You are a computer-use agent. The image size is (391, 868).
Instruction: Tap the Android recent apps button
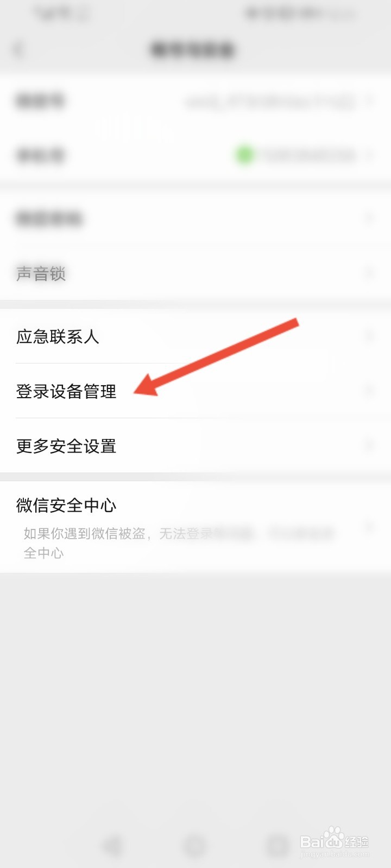click(x=278, y=845)
